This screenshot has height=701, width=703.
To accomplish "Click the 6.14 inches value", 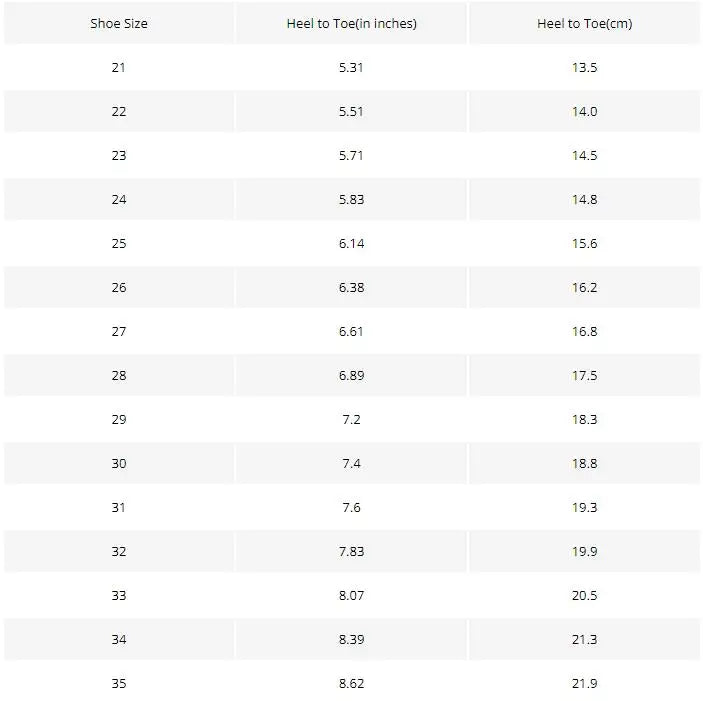I will pyautogui.click(x=351, y=244).
